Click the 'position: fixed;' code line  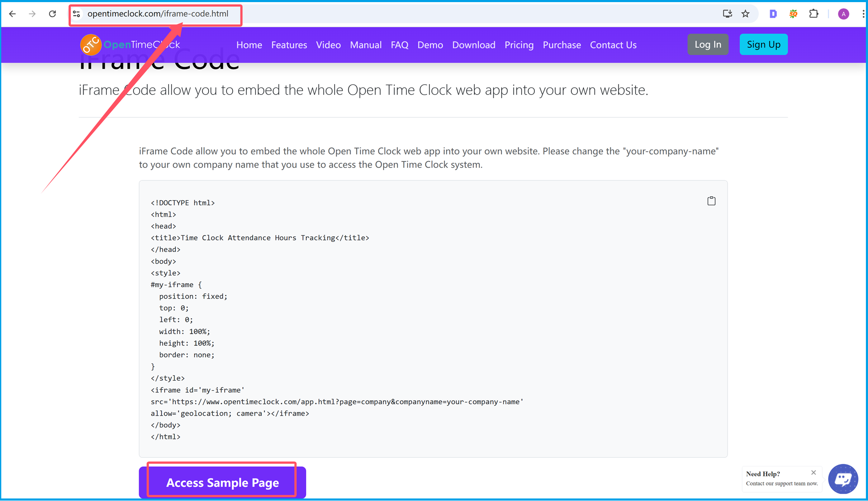[x=193, y=297]
